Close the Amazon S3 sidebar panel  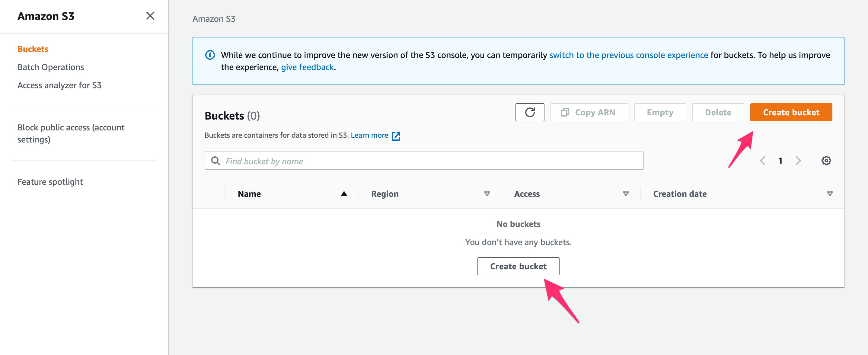pyautogui.click(x=150, y=16)
